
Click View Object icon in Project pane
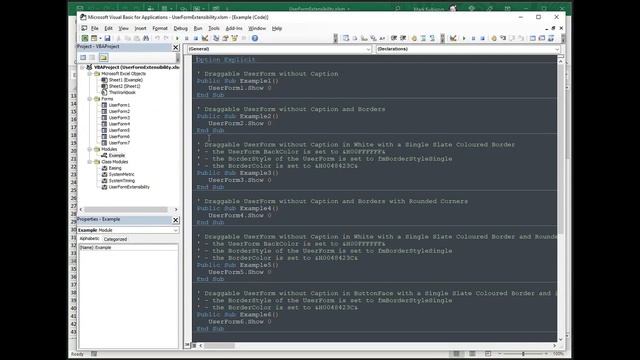pos(93,58)
